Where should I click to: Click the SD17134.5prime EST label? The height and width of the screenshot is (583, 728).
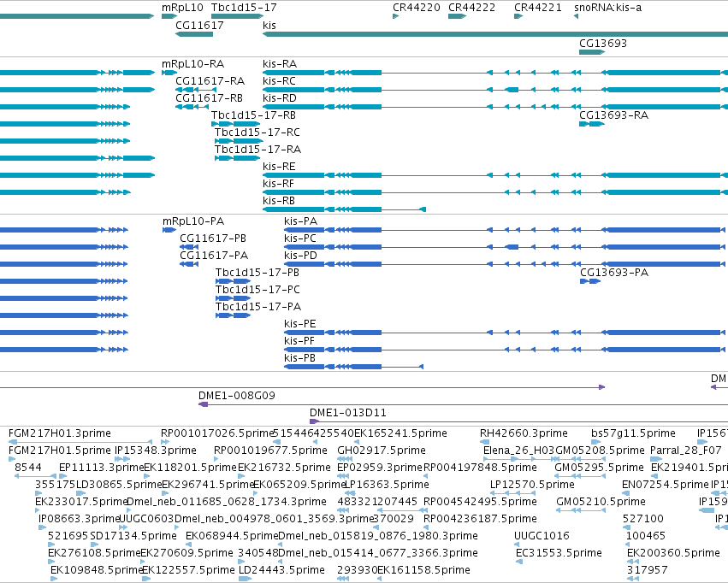click(x=133, y=536)
